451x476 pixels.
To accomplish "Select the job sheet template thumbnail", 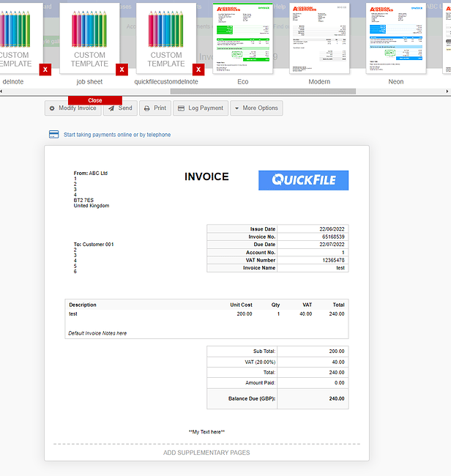I will (x=89, y=38).
